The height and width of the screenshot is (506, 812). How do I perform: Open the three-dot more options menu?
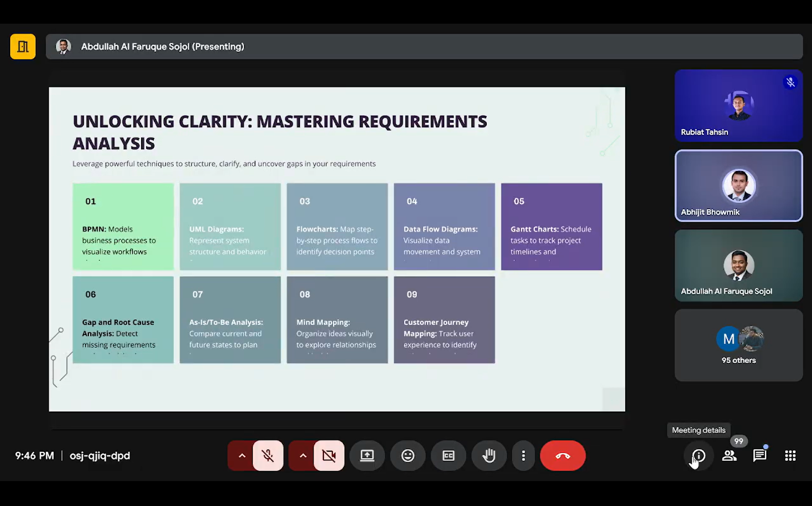[523, 456]
